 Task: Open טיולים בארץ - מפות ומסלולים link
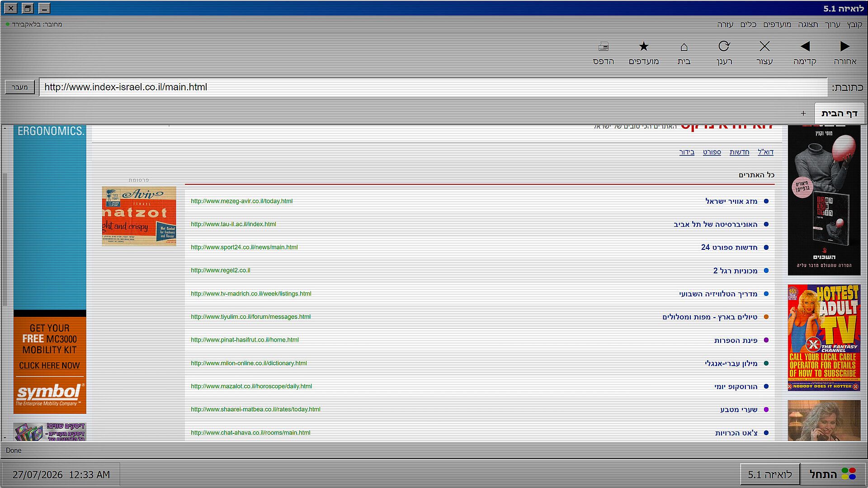click(710, 317)
